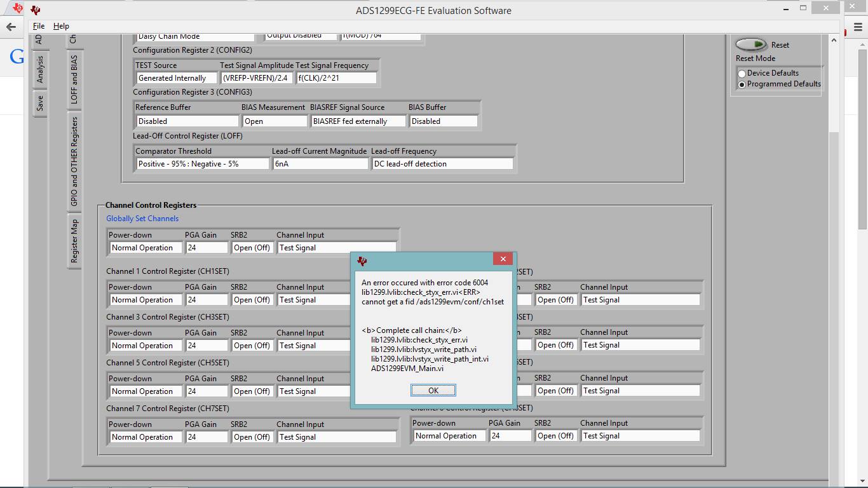Open the Daisy Chain Mode dropdown

(x=195, y=36)
